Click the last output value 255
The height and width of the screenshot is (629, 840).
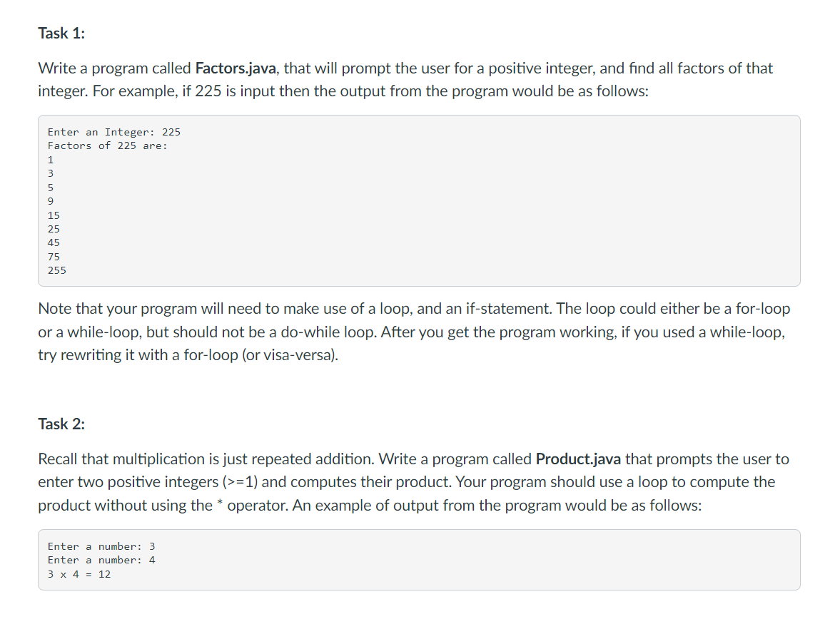57,271
